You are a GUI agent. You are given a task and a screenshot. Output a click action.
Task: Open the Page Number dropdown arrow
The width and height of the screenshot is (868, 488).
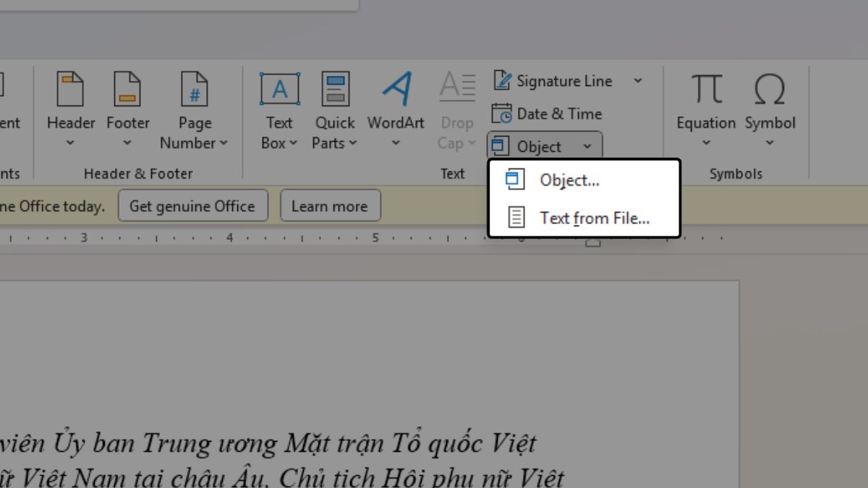224,143
